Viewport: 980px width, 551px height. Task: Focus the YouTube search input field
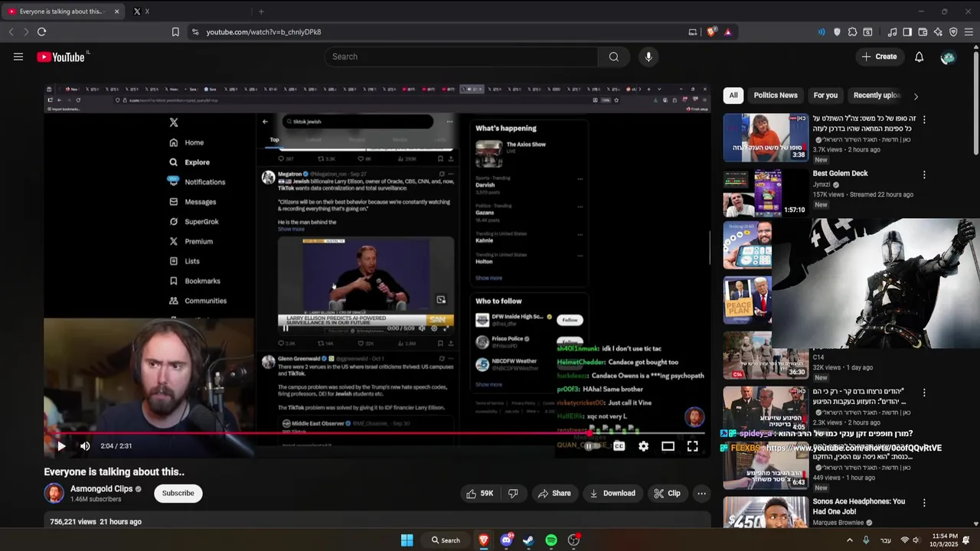461,57
